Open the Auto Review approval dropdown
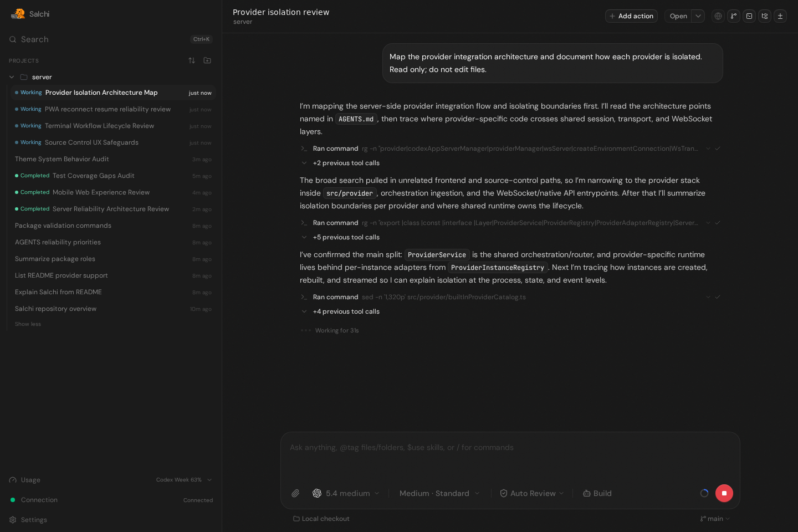 (532, 493)
